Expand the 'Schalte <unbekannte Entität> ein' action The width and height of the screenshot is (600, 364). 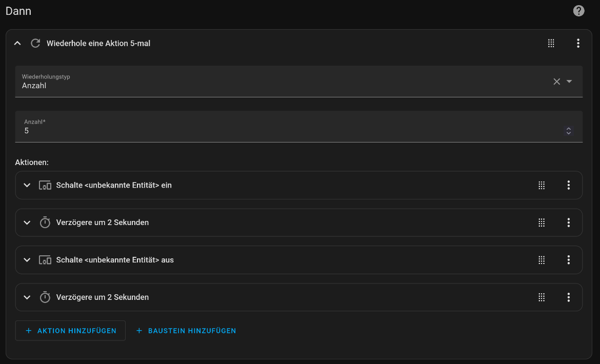point(27,185)
